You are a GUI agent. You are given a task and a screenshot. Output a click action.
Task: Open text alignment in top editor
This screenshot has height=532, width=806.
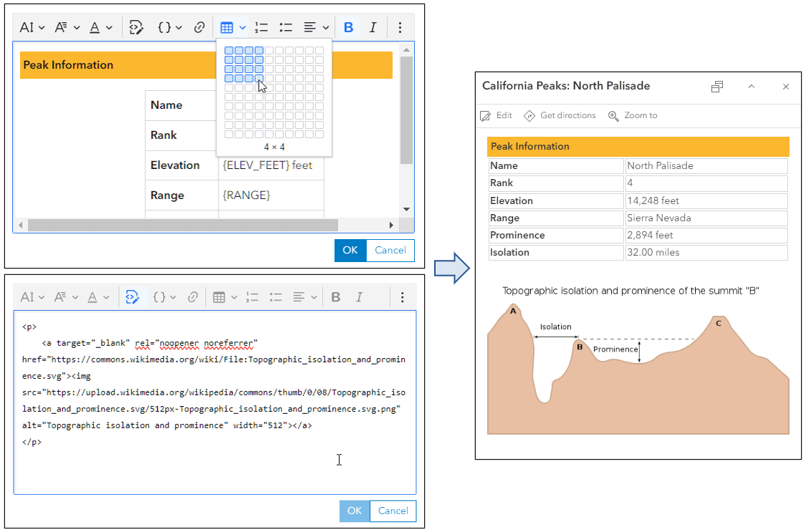click(x=310, y=27)
